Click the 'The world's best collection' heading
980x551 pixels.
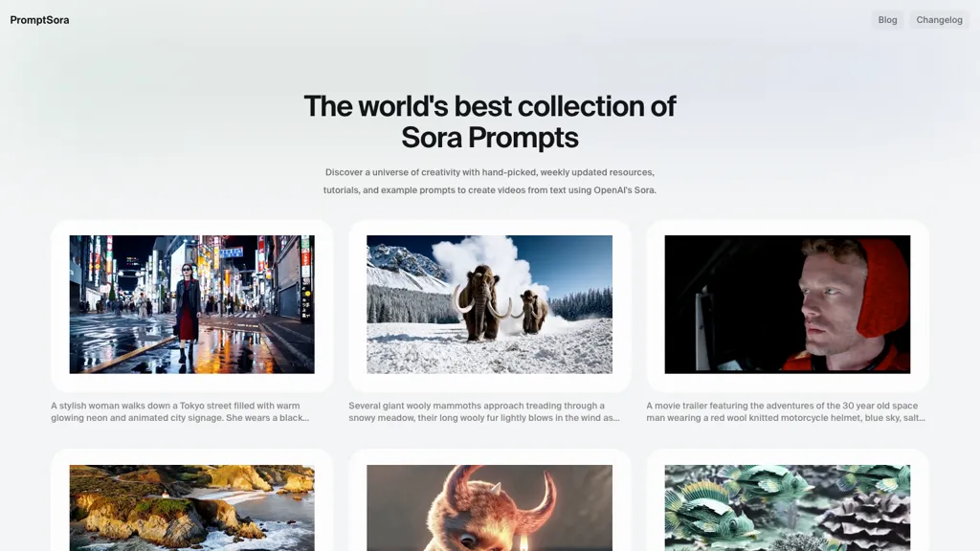pos(489,106)
